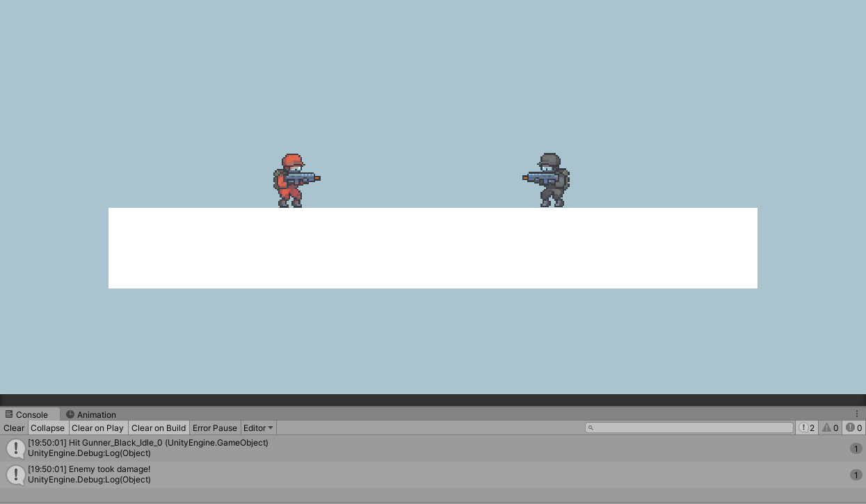Clear the console log

point(14,428)
